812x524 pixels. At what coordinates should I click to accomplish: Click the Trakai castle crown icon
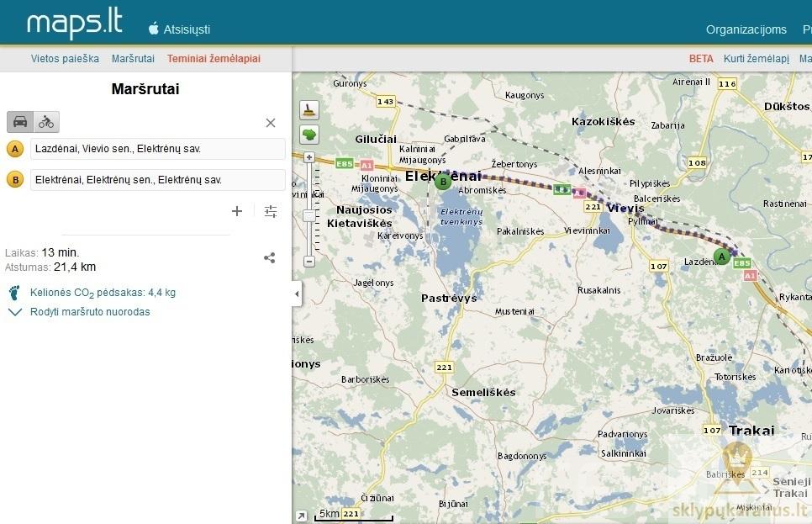737,456
